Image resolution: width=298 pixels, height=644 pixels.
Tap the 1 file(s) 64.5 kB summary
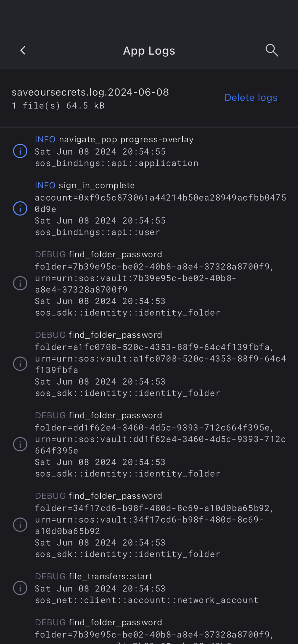point(58,106)
